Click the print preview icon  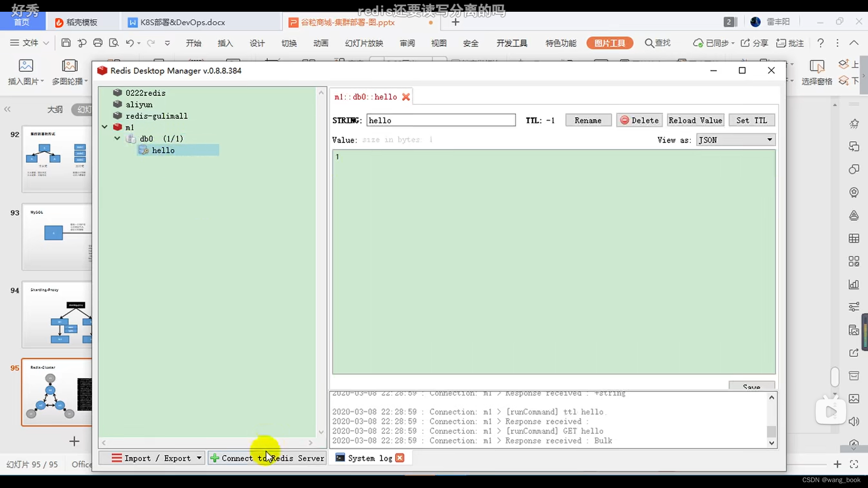(x=114, y=43)
